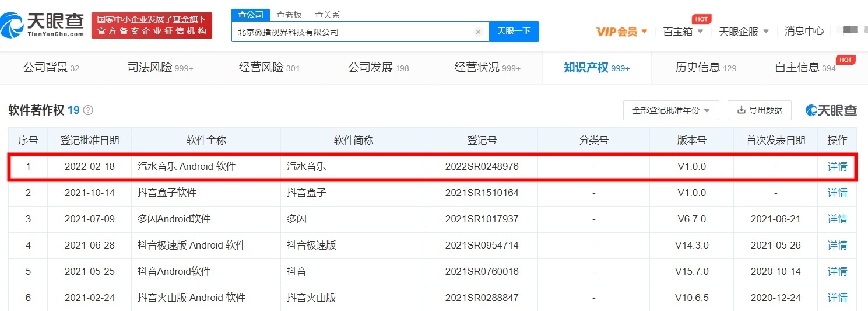Click the 国家中小企业发展子基金旗下 red banner

coord(152,26)
